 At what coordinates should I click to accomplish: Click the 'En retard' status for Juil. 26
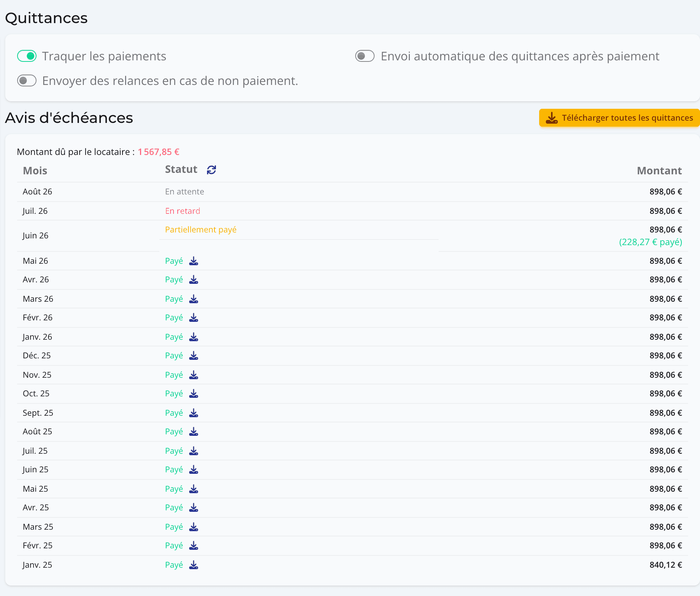pos(182,211)
